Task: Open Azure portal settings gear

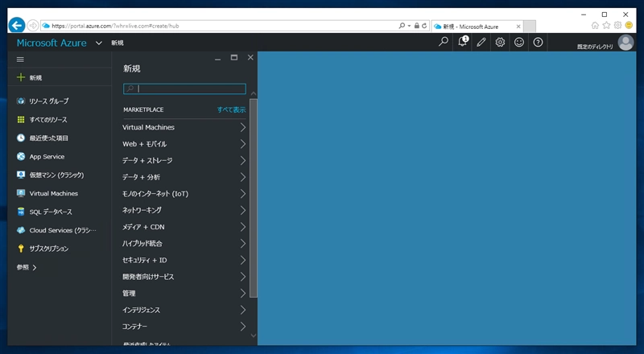Action: pyautogui.click(x=500, y=42)
